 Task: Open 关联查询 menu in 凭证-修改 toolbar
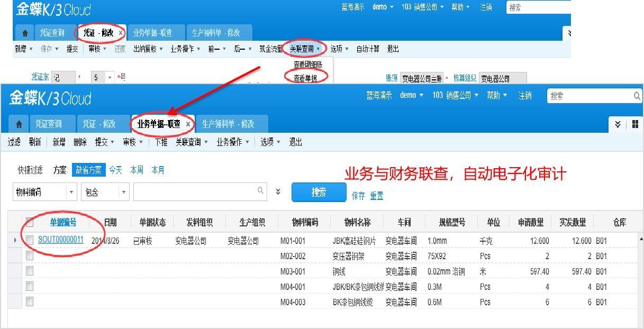tap(305, 49)
